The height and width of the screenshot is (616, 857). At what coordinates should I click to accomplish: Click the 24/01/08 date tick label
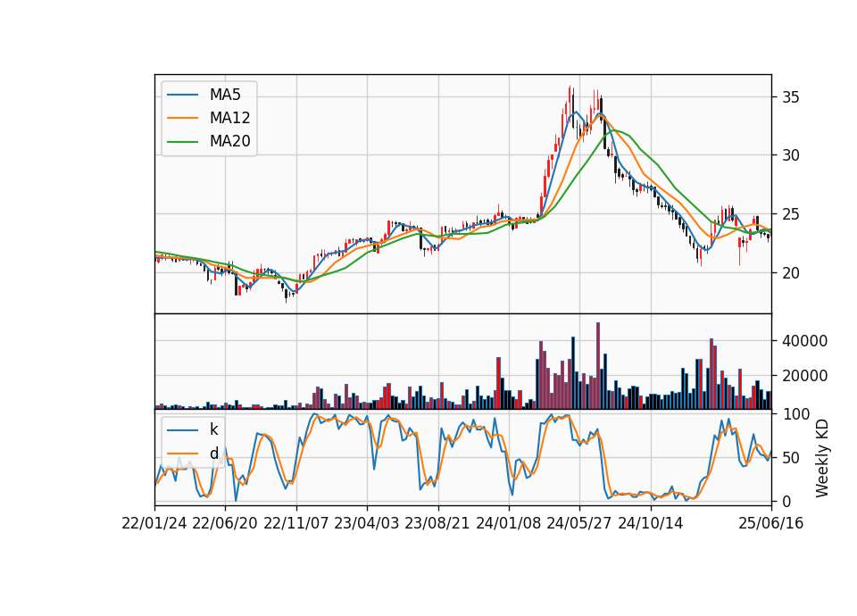[508, 523]
